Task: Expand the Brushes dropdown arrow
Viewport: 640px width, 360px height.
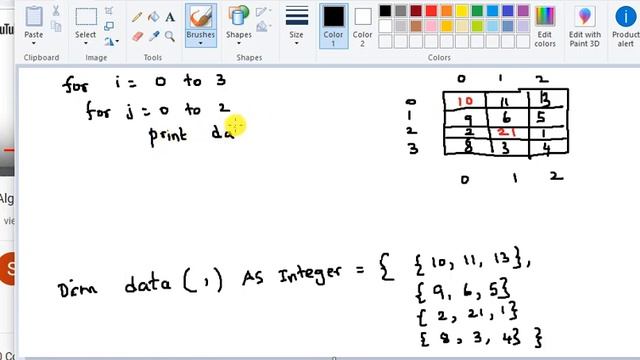Action: coord(200,43)
